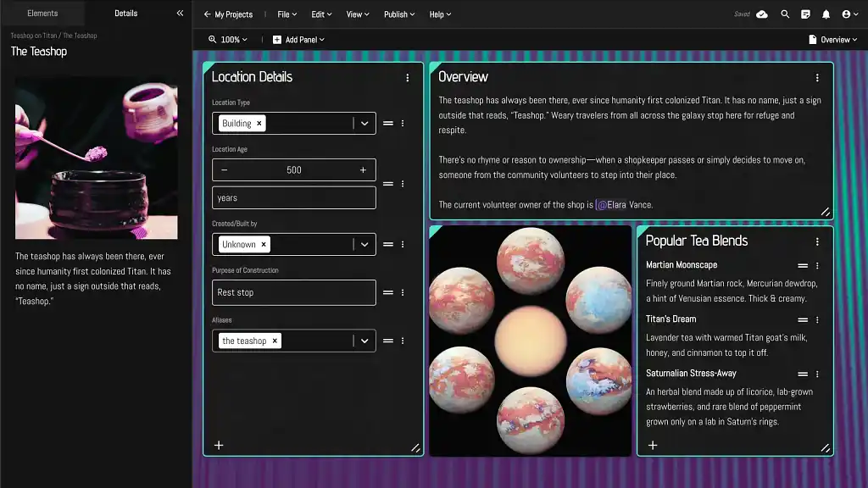868x488 pixels.
Task: Click the Purpose of Construction text field
Action: tap(293, 293)
